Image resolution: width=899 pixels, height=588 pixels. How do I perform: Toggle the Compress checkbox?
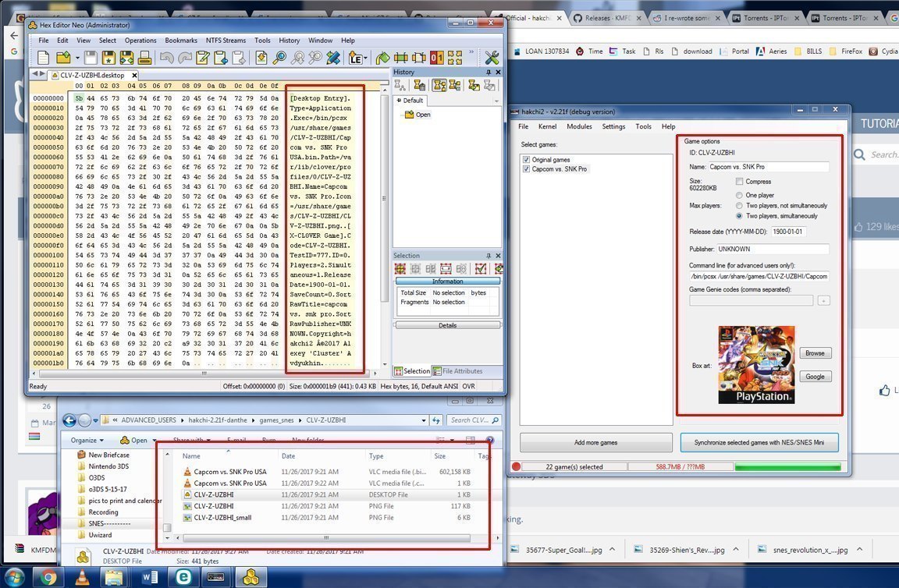point(740,181)
